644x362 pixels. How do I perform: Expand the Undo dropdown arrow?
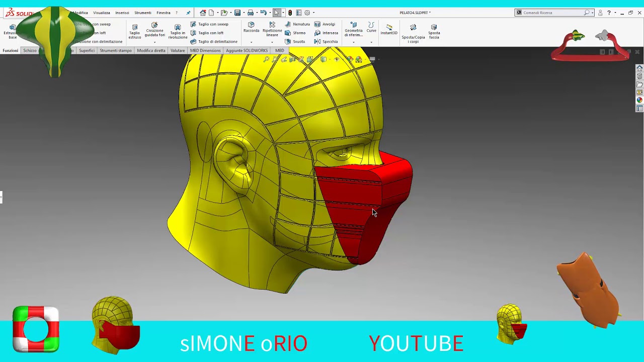pyautogui.click(x=270, y=13)
